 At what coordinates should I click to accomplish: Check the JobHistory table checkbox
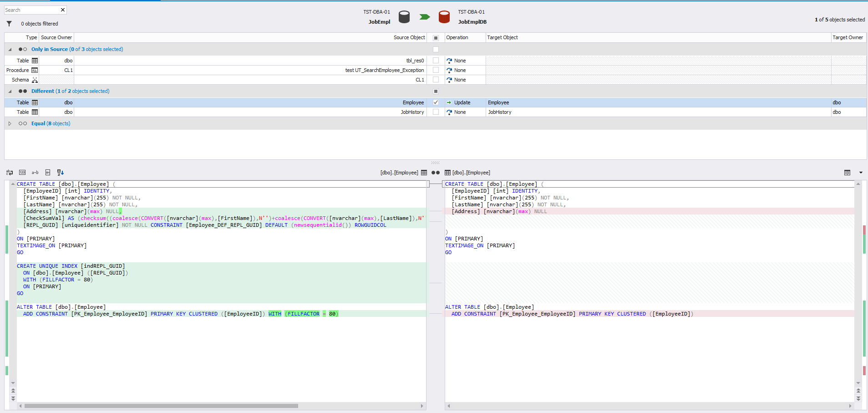tap(436, 112)
